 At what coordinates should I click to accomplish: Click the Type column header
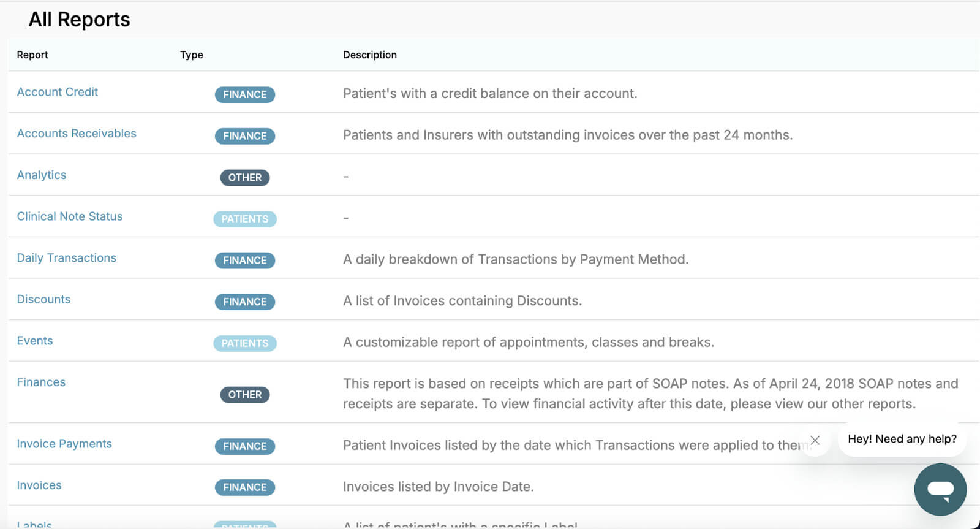pyautogui.click(x=191, y=55)
